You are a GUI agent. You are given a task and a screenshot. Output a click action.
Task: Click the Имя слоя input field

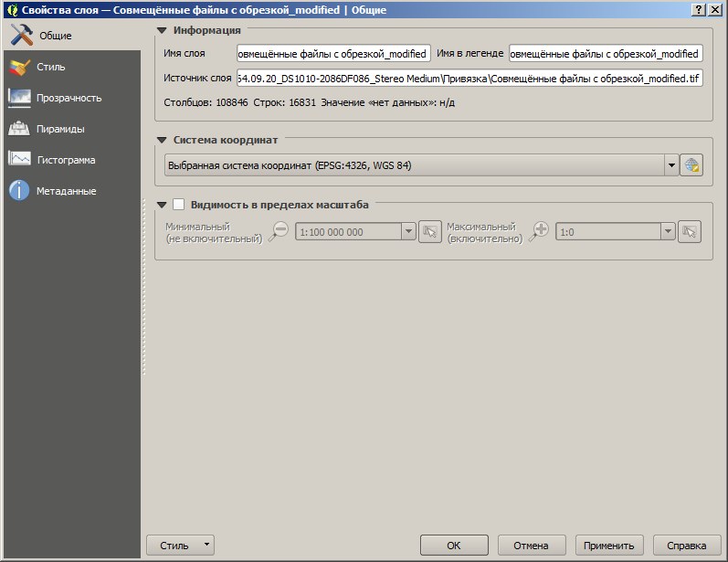(333, 54)
